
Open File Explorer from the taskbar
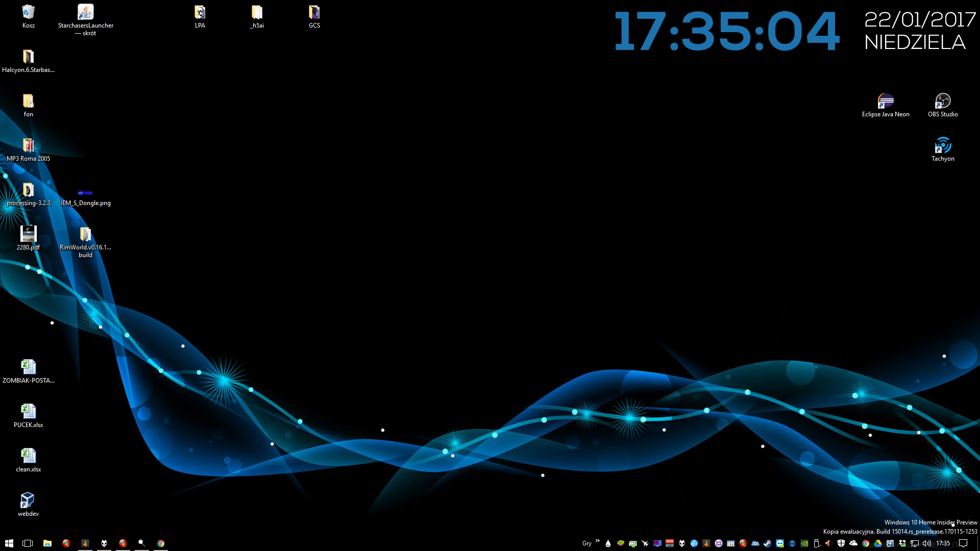click(x=47, y=543)
